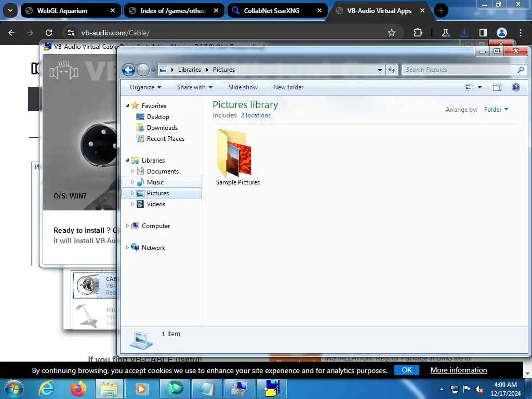The width and height of the screenshot is (532, 399).
Task: Open a new browser tab
Action: pos(441,10)
